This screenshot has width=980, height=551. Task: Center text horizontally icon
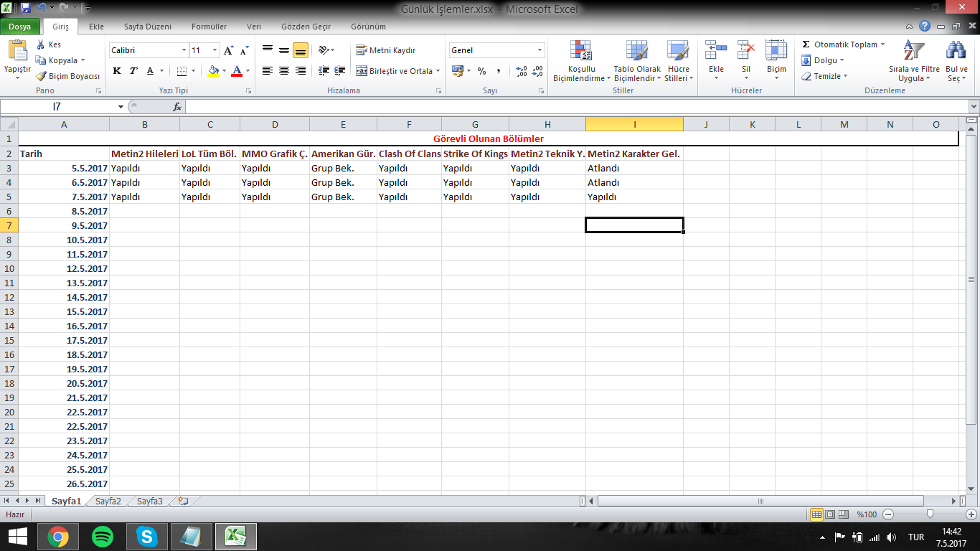click(x=284, y=71)
